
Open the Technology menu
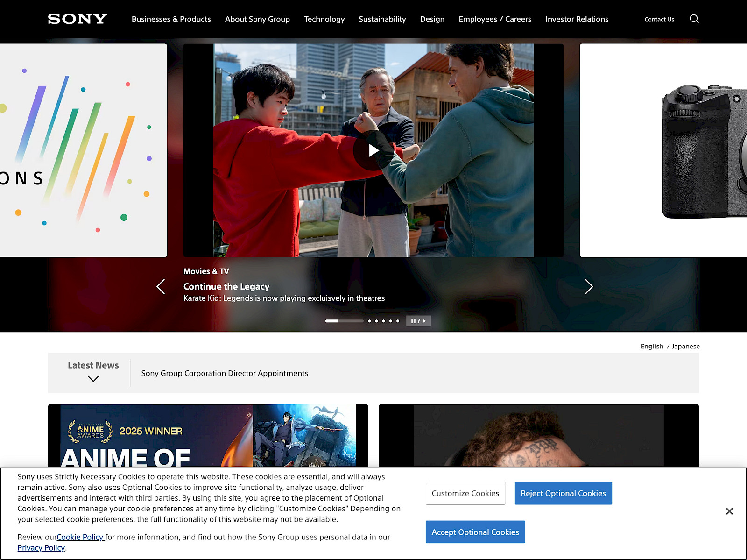tap(324, 19)
